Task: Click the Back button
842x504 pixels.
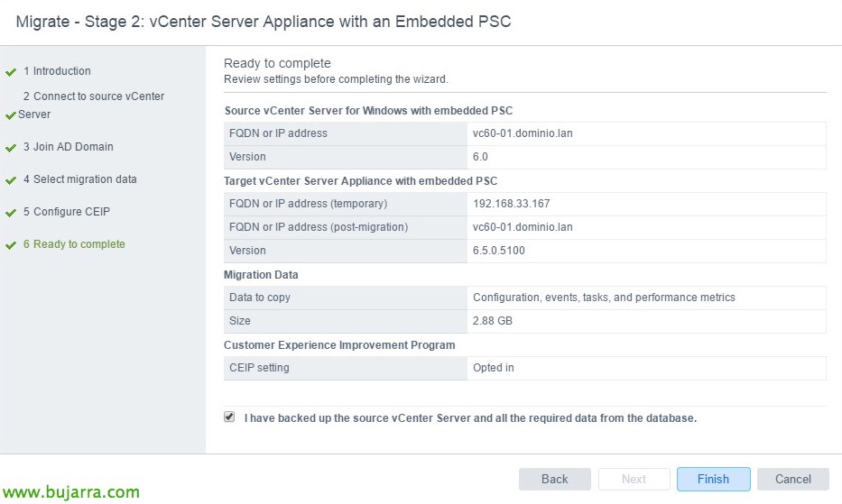Action: [x=554, y=479]
